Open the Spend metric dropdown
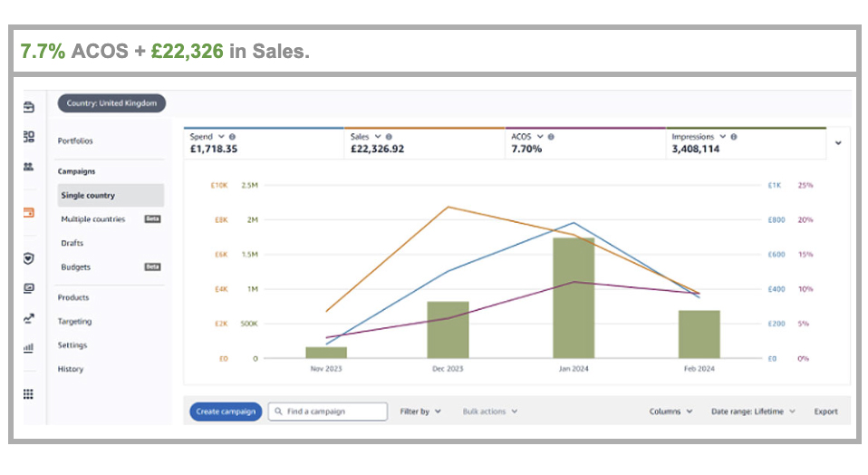Screen dimensions: 868x475 coord(220,137)
